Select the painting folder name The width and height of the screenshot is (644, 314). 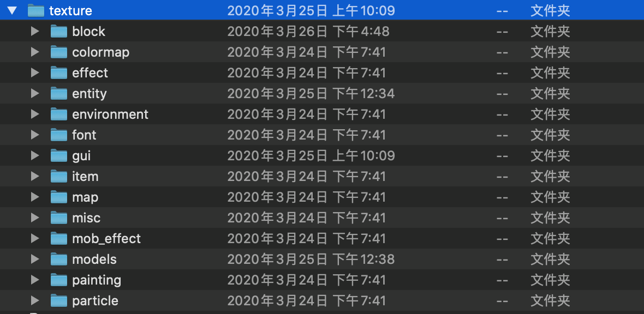click(97, 280)
